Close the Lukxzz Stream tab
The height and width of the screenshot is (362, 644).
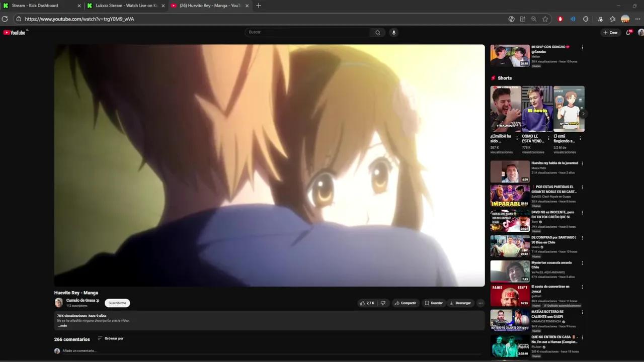click(163, 6)
